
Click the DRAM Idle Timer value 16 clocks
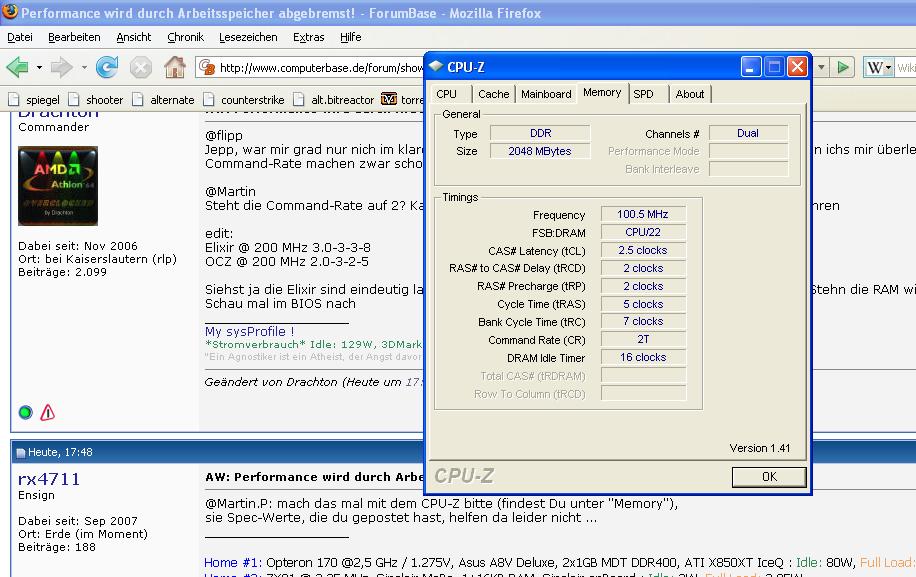click(x=643, y=357)
